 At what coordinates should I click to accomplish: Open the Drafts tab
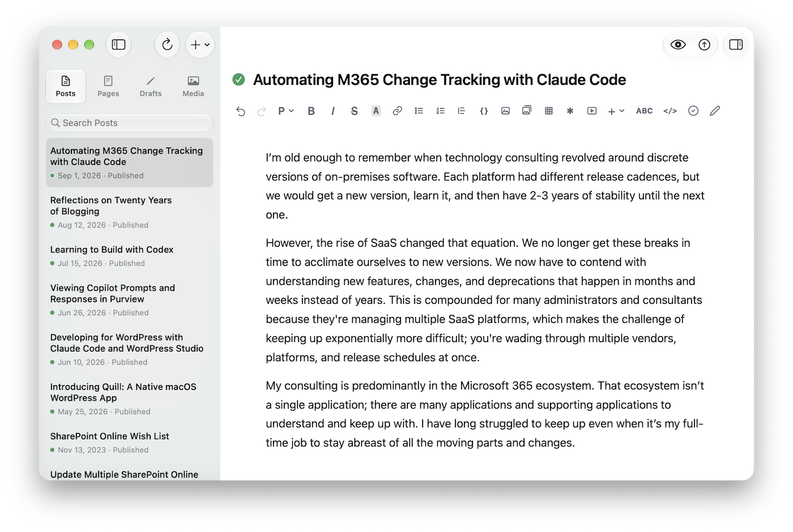[x=151, y=86]
